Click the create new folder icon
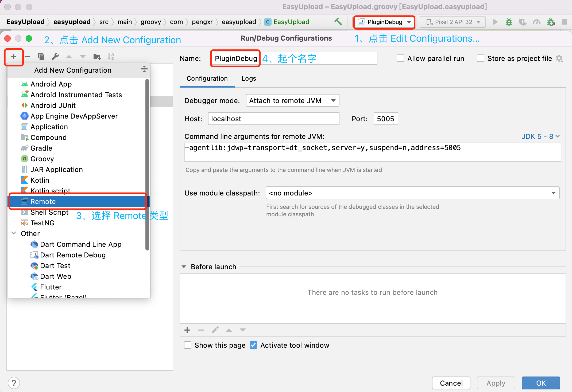The image size is (572, 392). click(x=97, y=57)
